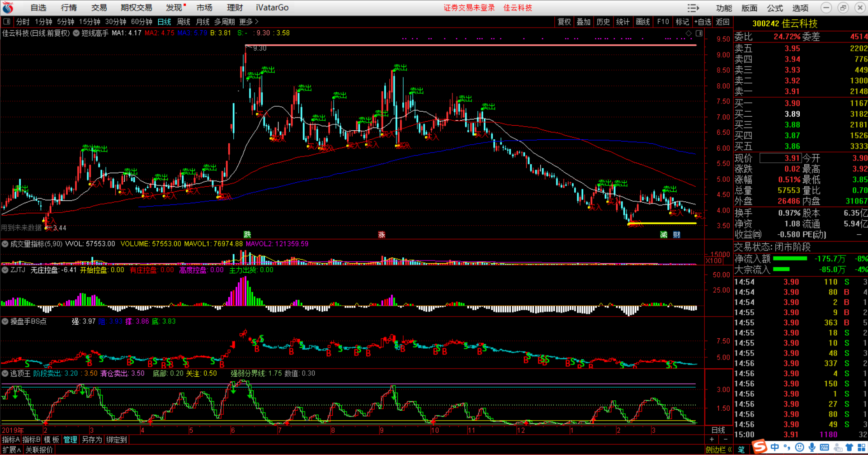Open the 公式 menu
This screenshot has width=868, height=455.
point(775,8)
